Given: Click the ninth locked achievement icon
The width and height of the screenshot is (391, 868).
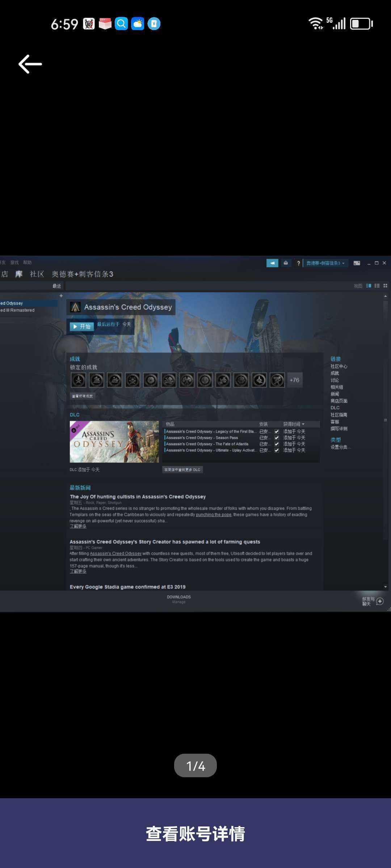Looking at the screenshot, I should [223, 380].
